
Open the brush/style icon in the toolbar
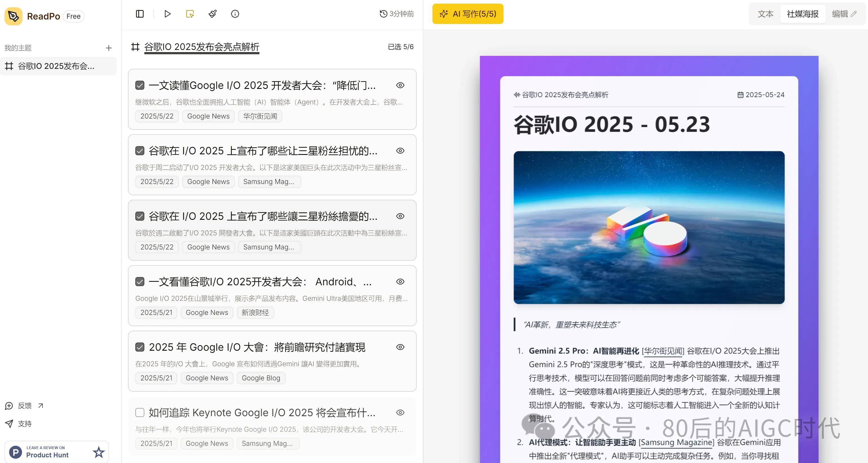[213, 14]
